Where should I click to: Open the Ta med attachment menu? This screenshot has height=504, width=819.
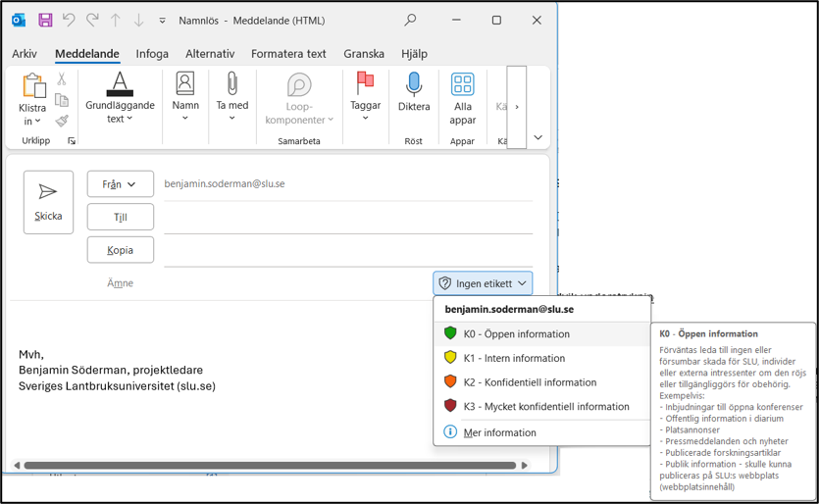coord(231,97)
